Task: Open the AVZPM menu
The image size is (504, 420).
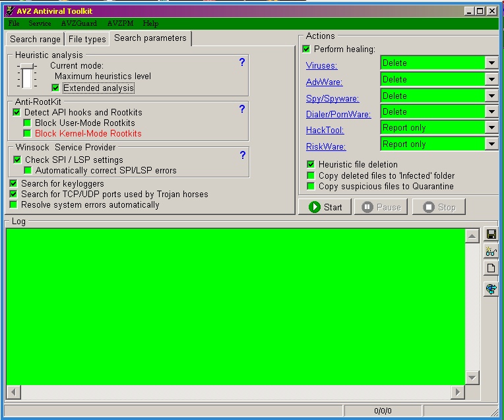Action: [x=120, y=23]
